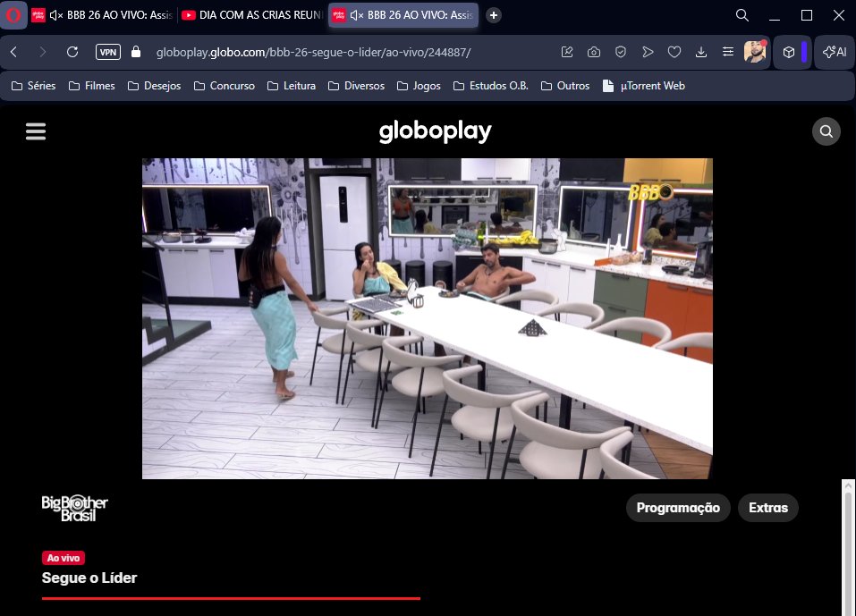Switch to DIA COM AS CRIAS YouTube tab
Screen dimensions: 856x616
pos(252,14)
